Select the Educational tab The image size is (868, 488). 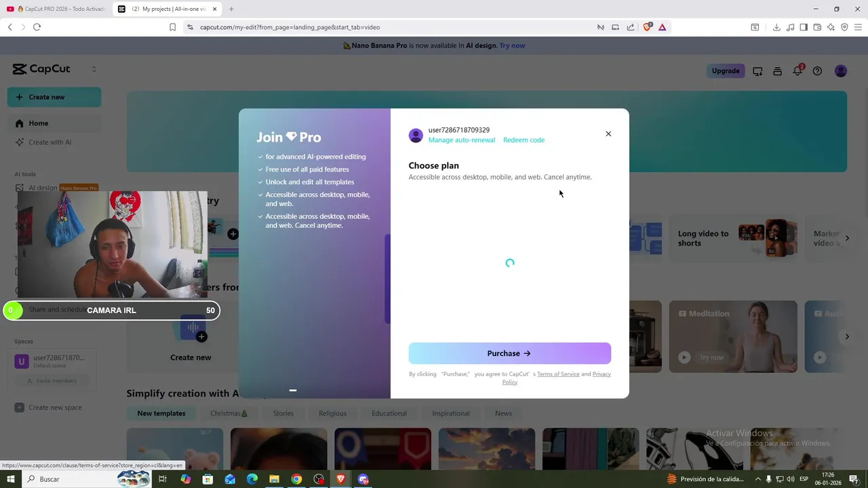pyautogui.click(x=389, y=413)
